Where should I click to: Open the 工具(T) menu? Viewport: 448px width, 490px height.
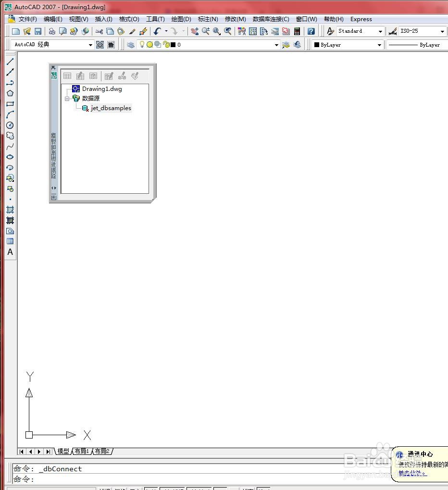click(x=155, y=19)
